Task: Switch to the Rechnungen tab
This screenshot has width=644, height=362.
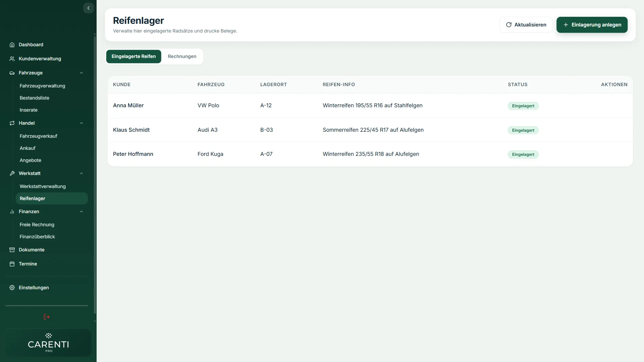Action: coord(182,56)
